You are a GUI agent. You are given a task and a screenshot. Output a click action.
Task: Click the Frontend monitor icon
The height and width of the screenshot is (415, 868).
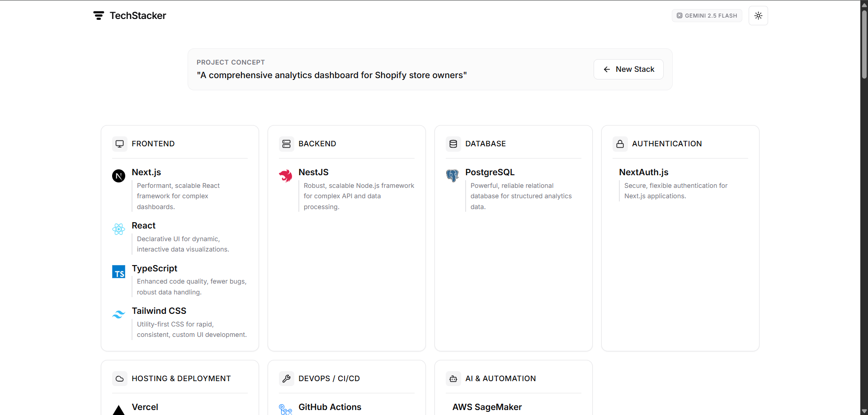click(x=119, y=144)
